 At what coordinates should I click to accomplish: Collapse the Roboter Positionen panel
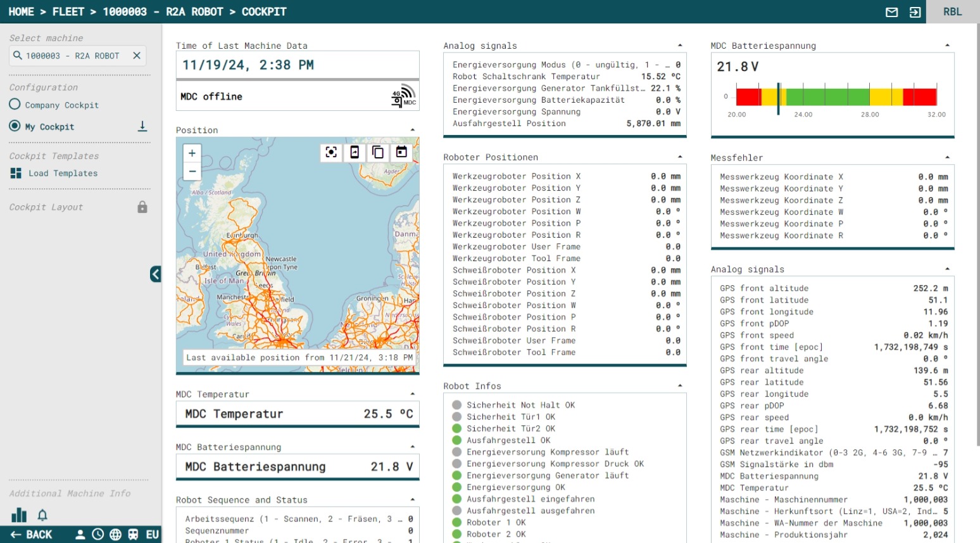point(680,157)
